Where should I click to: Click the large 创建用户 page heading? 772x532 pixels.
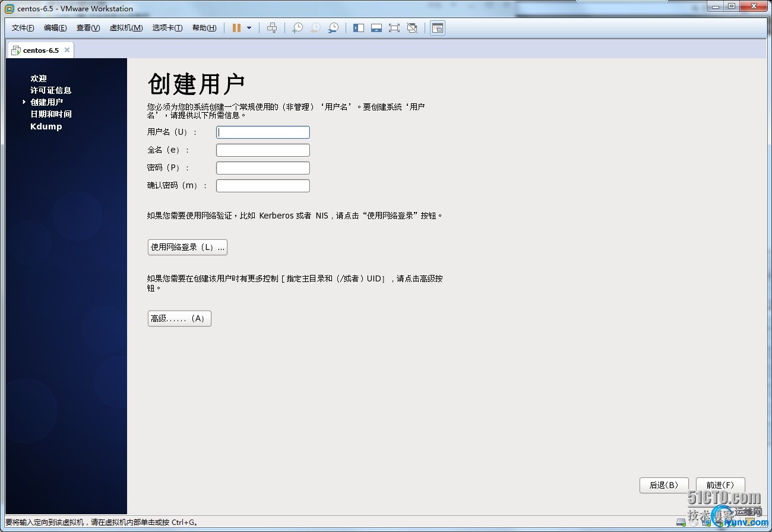pyautogui.click(x=196, y=84)
